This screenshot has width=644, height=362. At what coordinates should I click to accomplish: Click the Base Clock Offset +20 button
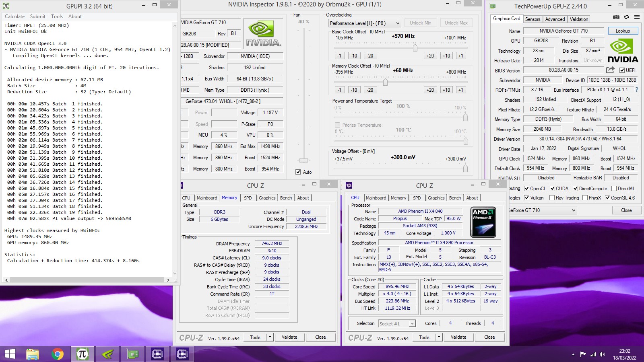tap(430, 56)
